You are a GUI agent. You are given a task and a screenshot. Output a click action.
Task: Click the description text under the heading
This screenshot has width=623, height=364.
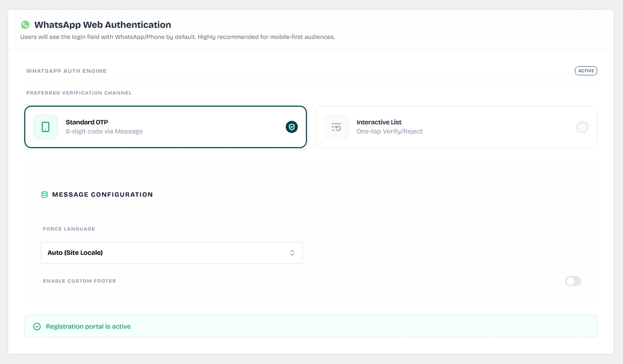pos(177,37)
